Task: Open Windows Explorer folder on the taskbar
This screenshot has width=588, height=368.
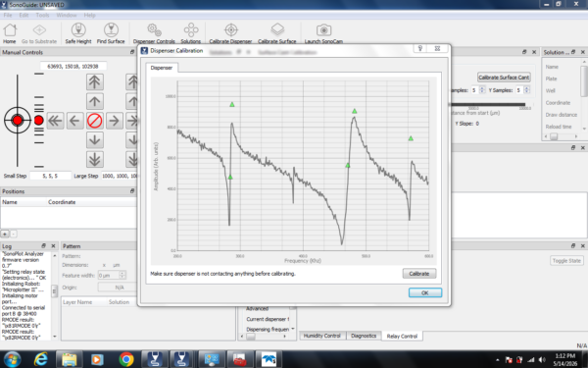Action: click(x=69, y=359)
